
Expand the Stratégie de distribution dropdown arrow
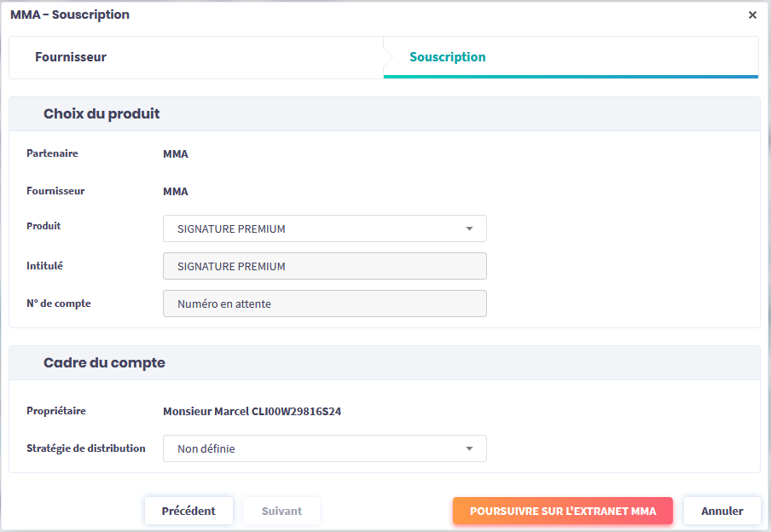point(469,448)
